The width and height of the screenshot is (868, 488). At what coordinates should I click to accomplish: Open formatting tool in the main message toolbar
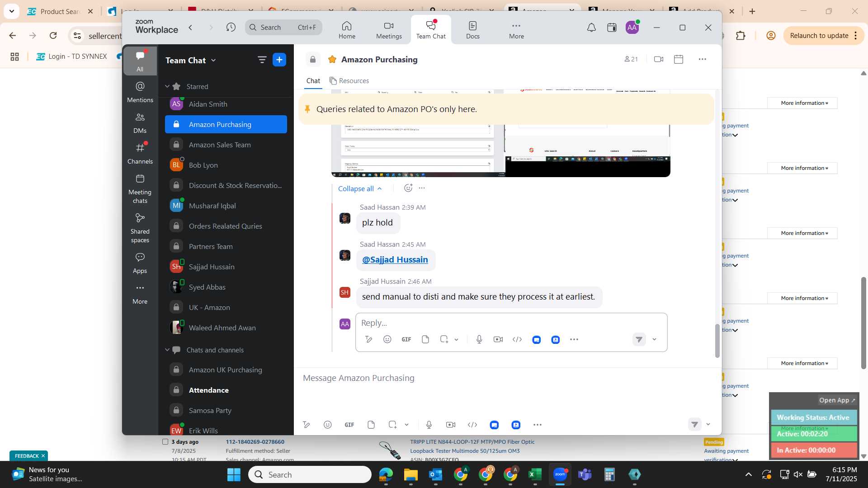[307, 425]
